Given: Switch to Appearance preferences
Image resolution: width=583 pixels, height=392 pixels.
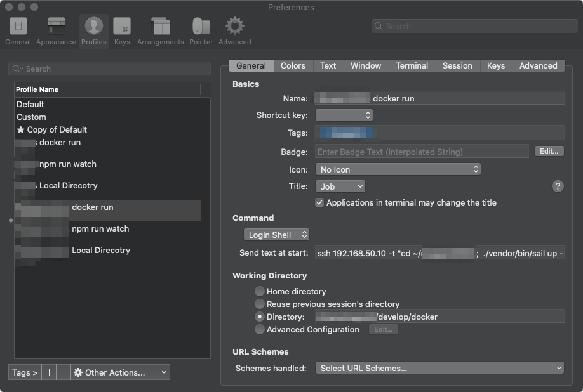Looking at the screenshot, I should [x=56, y=28].
